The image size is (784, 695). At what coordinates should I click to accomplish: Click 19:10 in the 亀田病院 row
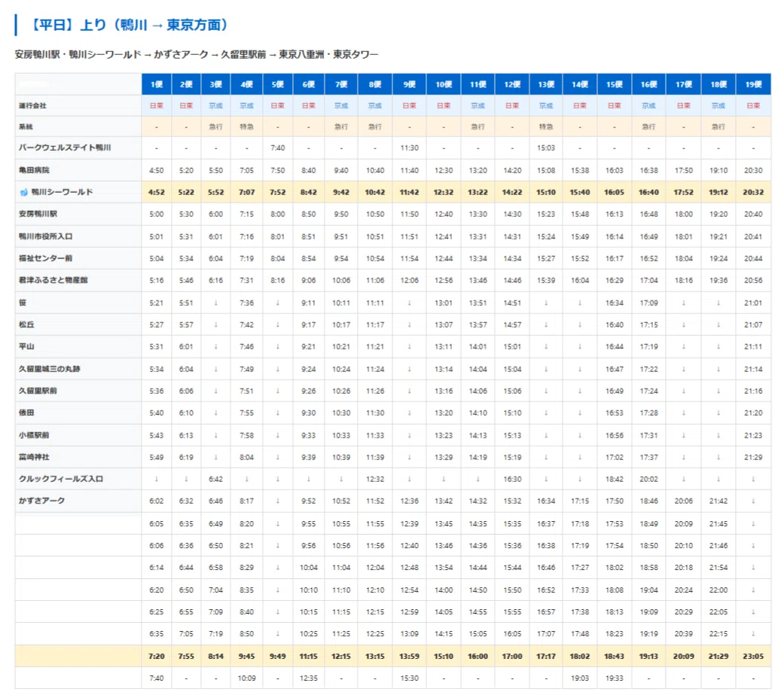718,170
